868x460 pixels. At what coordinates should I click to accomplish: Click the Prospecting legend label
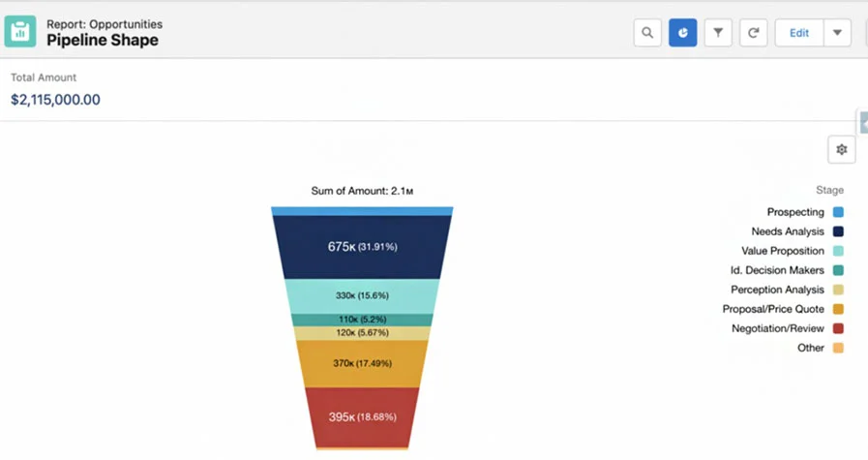point(795,212)
